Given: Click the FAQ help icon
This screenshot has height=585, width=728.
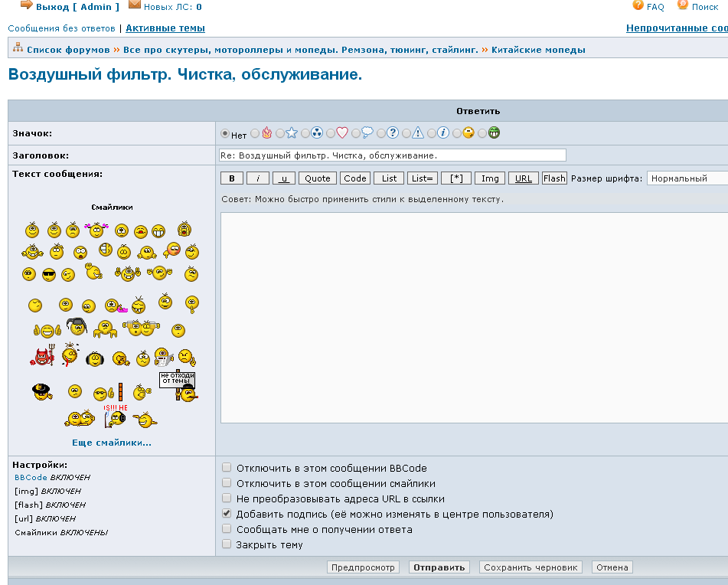Looking at the screenshot, I should [x=638, y=6].
